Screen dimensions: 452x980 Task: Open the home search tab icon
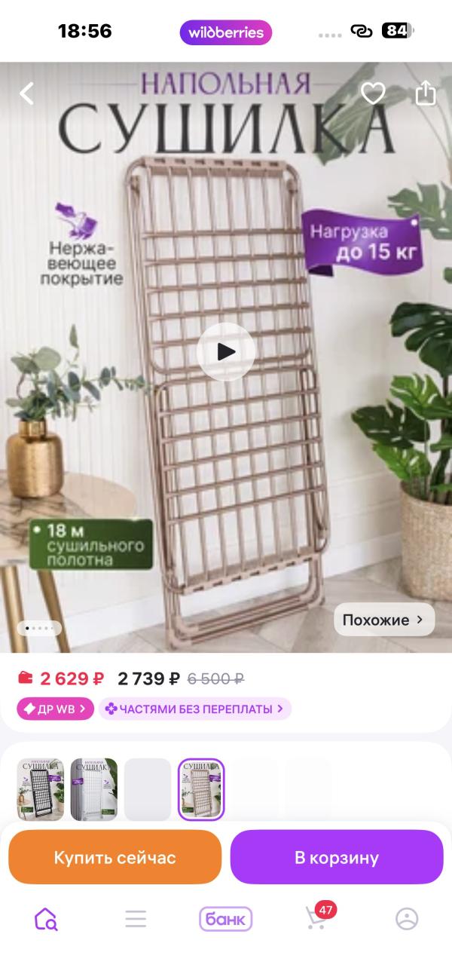(x=46, y=919)
